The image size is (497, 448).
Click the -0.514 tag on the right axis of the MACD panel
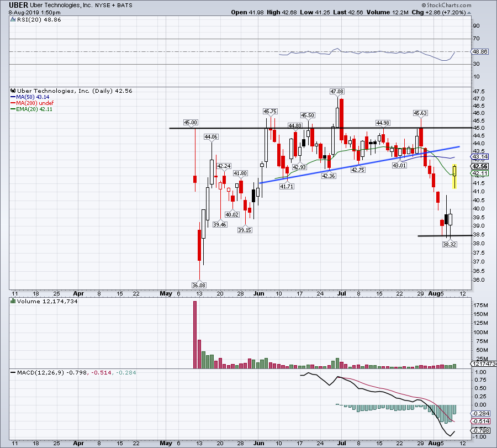pos(480,421)
